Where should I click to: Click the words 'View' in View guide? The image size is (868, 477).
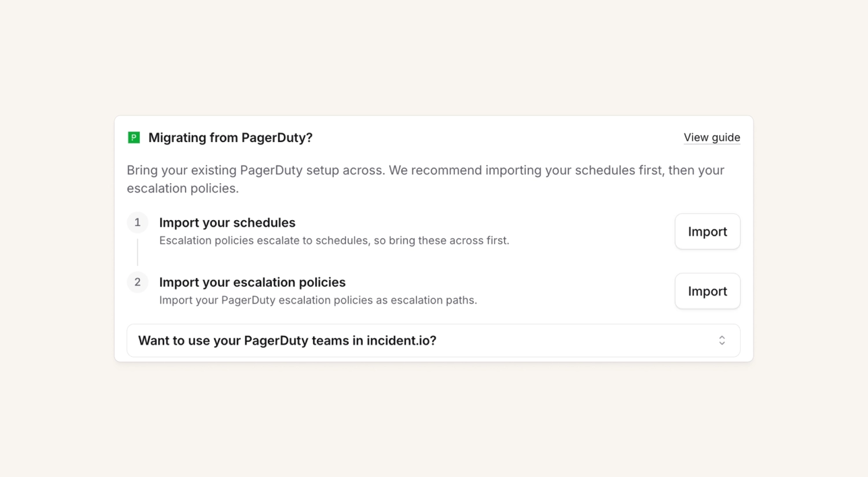pos(696,138)
